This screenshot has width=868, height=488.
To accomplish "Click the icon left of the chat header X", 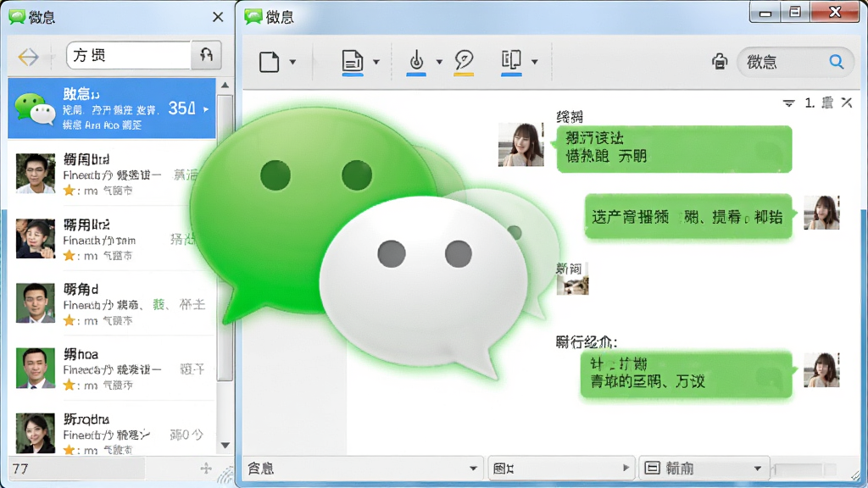I will [827, 103].
